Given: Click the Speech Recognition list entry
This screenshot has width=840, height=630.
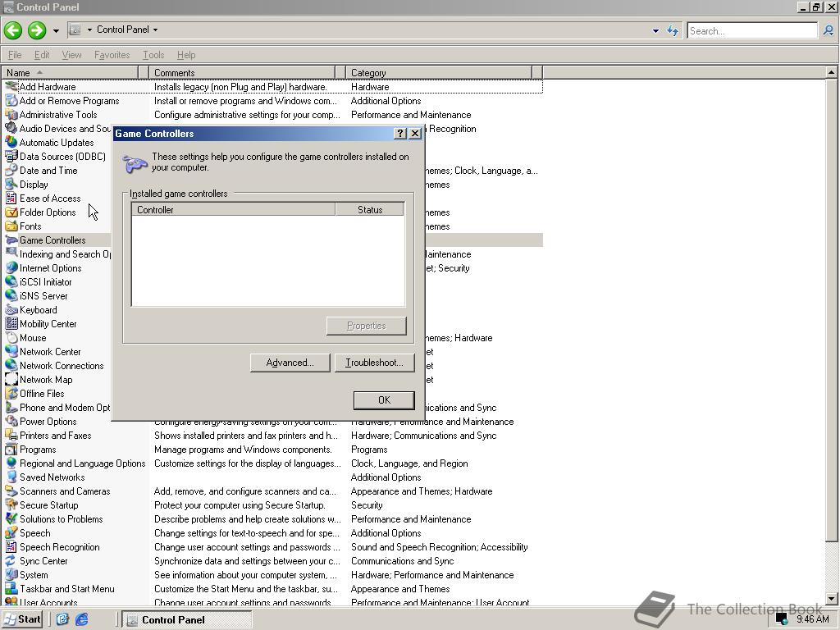Looking at the screenshot, I should pyautogui.click(x=59, y=546).
